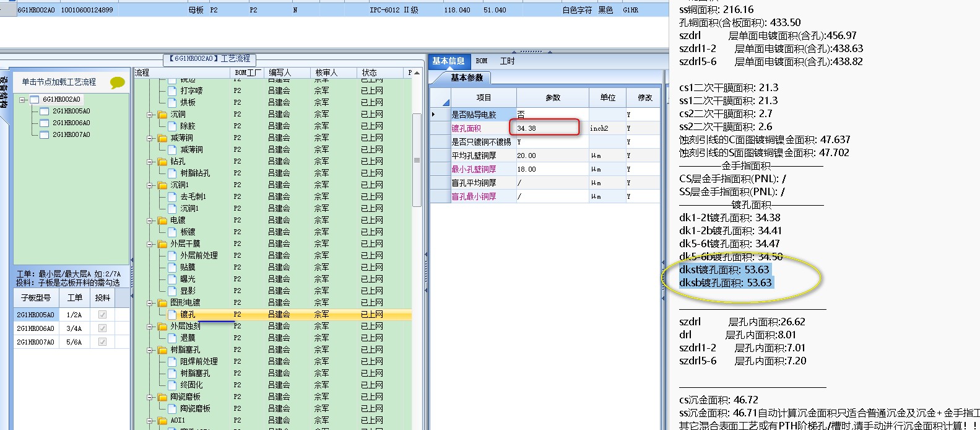Click the document icon beside 外层前处理
Image resolution: width=980 pixels, height=430 pixels.
click(172, 255)
